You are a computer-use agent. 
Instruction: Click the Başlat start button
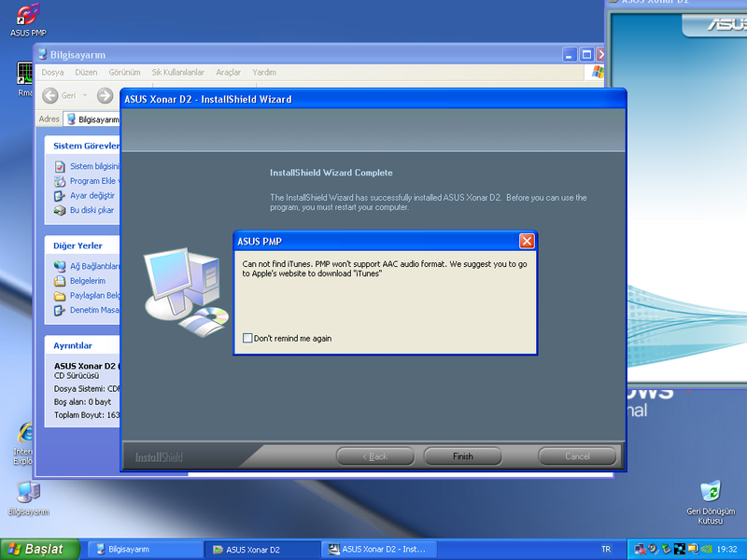click(x=40, y=549)
